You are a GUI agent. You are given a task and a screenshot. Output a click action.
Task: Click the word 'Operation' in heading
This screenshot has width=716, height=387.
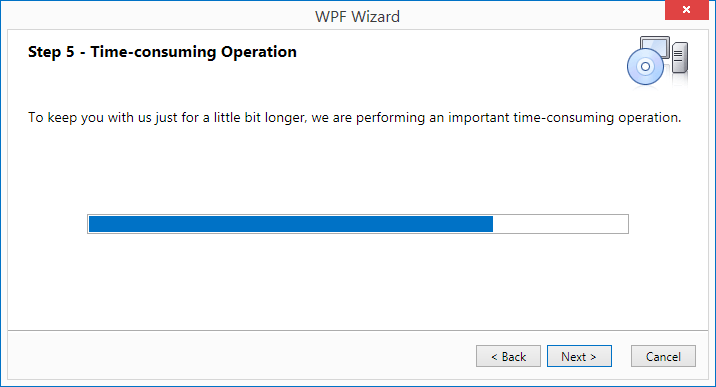click(259, 52)
